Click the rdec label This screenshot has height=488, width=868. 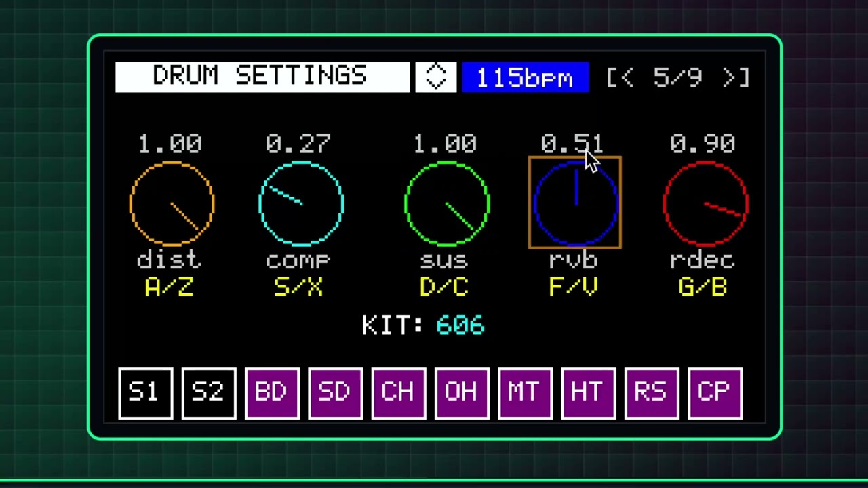703,260
